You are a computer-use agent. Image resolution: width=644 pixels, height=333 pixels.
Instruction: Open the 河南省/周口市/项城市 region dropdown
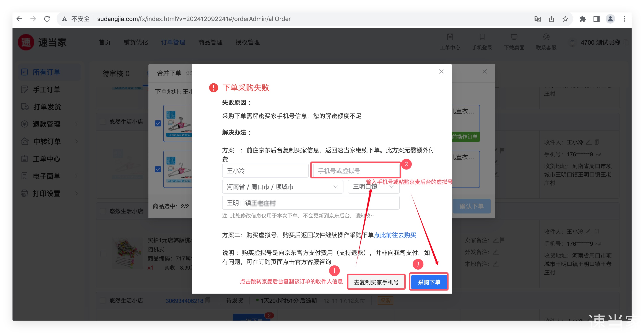[x=283, y=187]
